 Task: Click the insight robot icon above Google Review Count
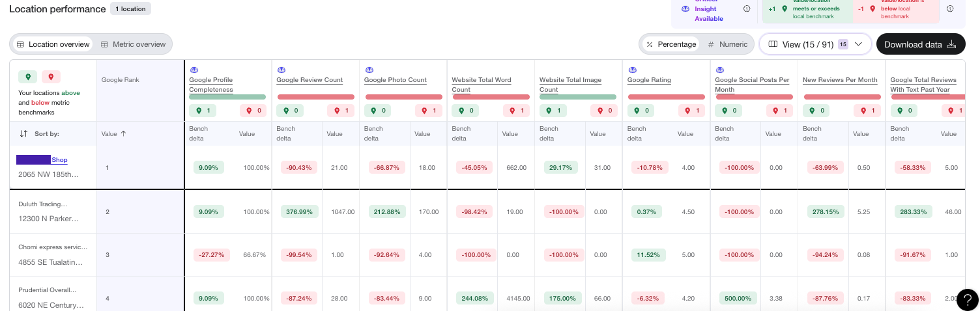(x=281, y=70)
